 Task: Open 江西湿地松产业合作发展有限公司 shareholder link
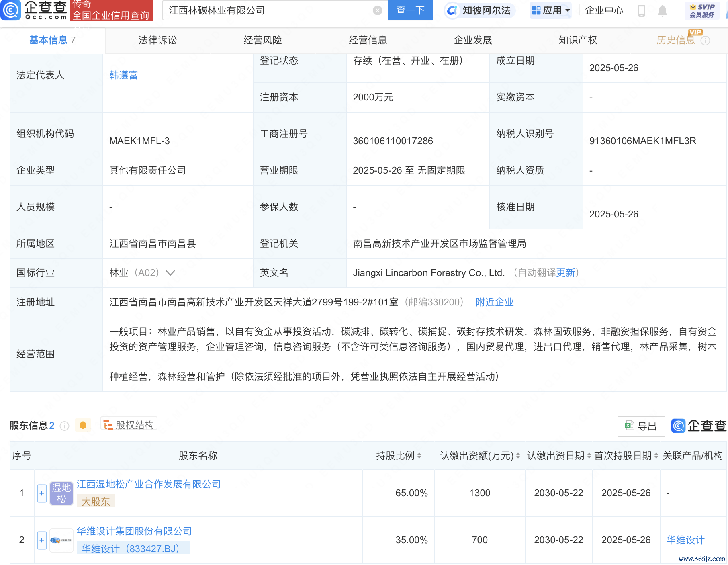tap(149, 484)
